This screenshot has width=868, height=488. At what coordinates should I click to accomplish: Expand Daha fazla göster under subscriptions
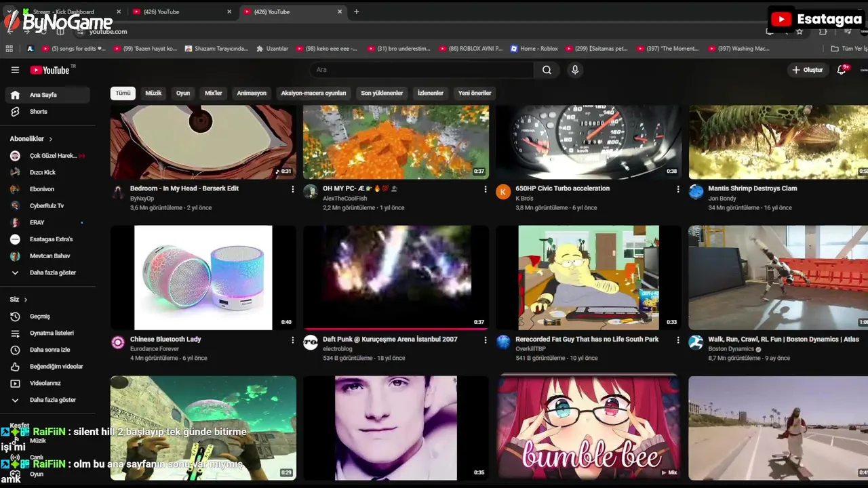click(x=47, y=272)
